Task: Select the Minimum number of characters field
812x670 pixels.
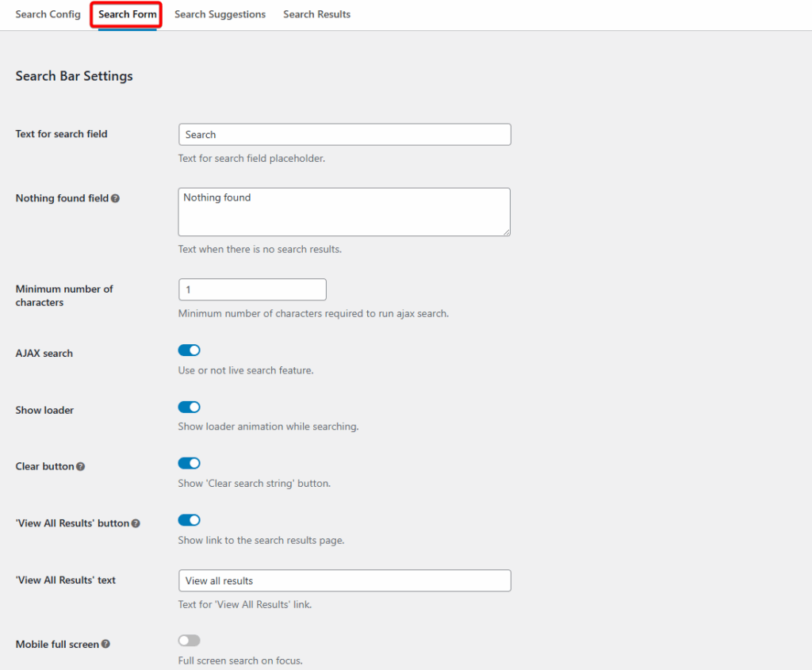Action: pos(252,289)
